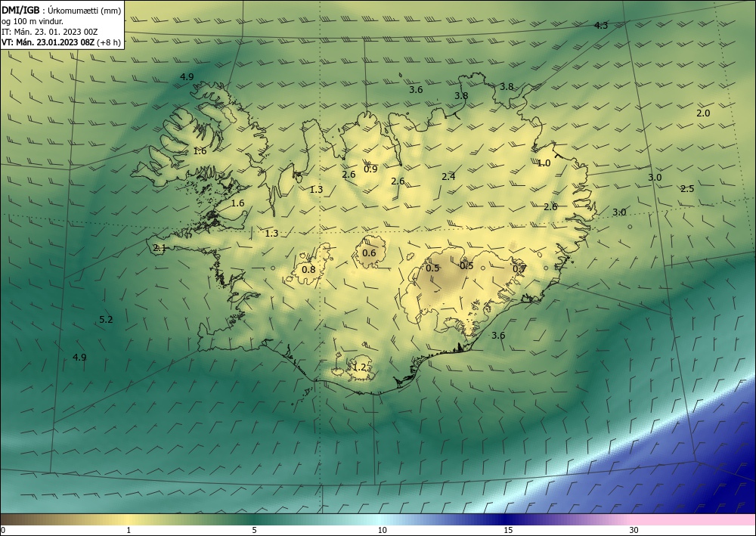Click the '0' tick on the color scale
The image size is (756, 536).
(3, 530)
